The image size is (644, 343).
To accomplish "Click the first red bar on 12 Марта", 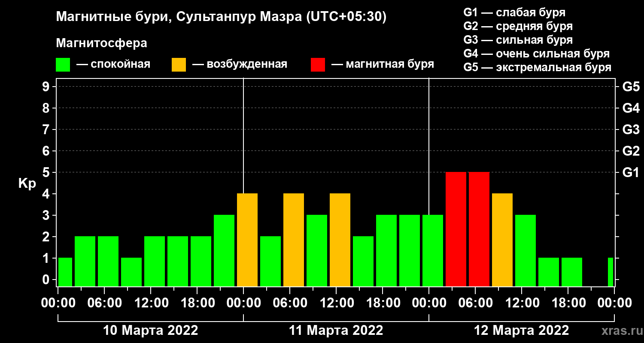I will [456, 229].
